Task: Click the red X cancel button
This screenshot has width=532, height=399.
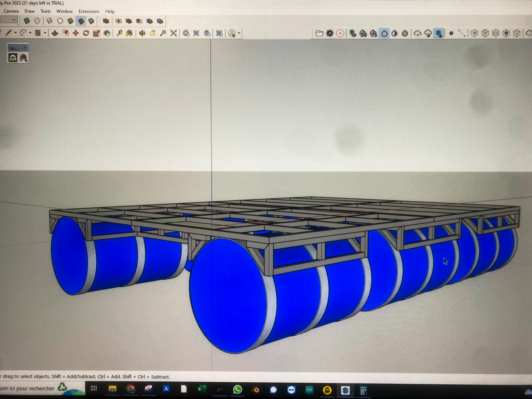Action: [x=340, y=33]
